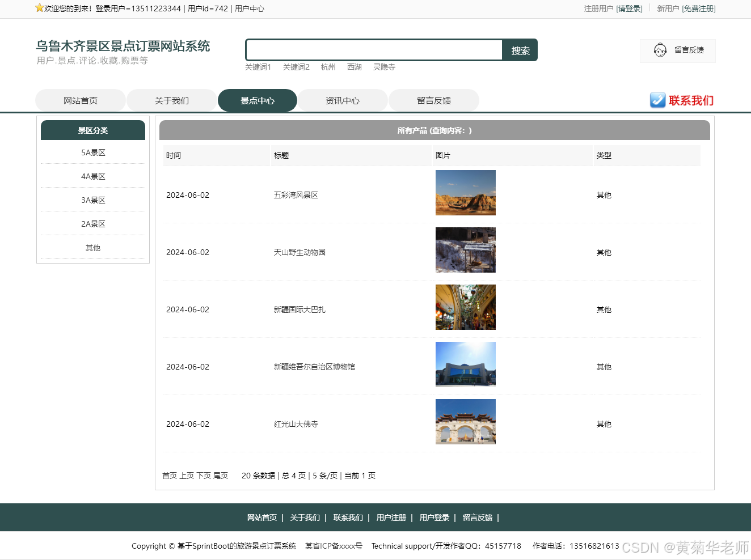The width and height of the screenshot is (751, 560).
Task: Open 用户中心 in the top bar
Action: (x=250, y=9)
